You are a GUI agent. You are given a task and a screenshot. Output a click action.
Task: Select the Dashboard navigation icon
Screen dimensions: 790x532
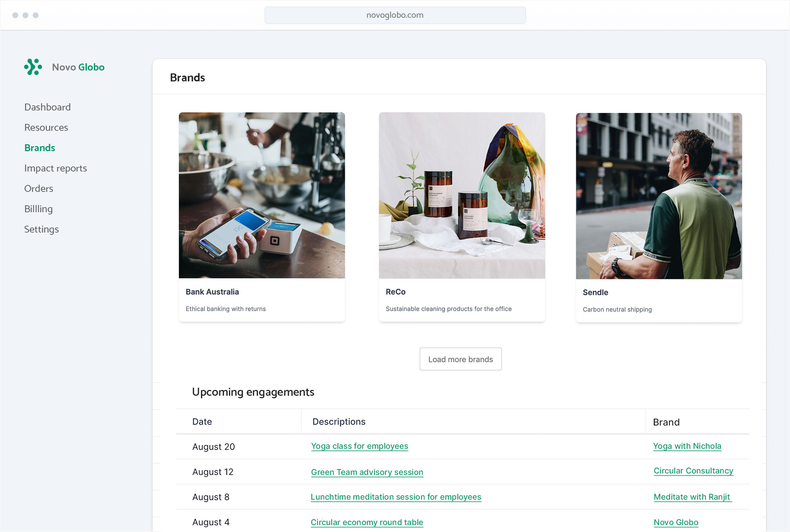[x=48, y=107]
